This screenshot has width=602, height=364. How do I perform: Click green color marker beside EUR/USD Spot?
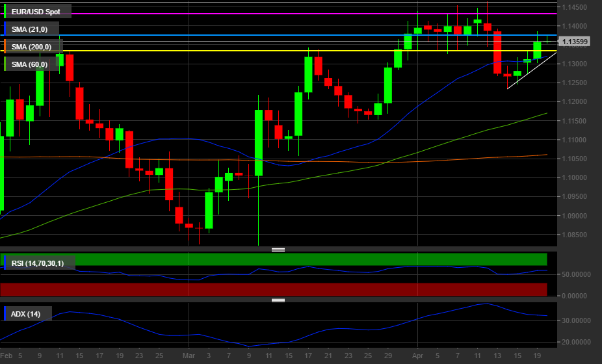point(5,12)
